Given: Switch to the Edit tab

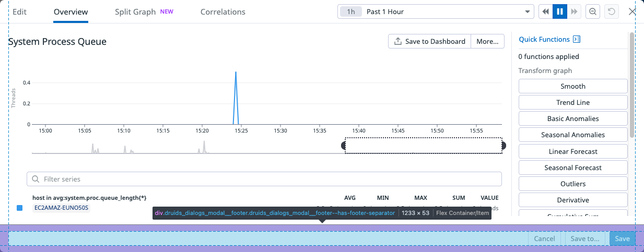Looking at the screenshot, I should (19, 11).
